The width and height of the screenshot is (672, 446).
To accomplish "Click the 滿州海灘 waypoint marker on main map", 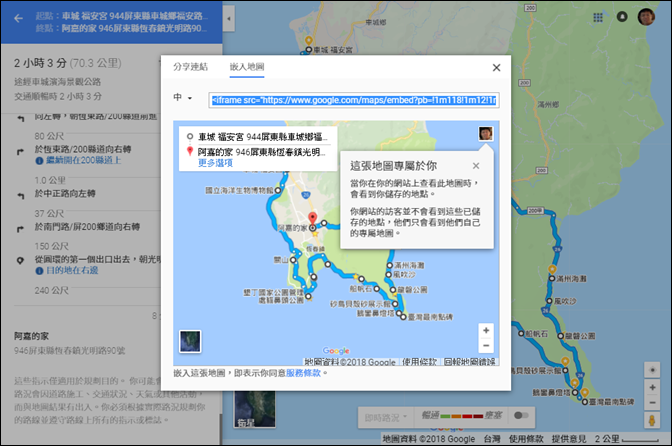I will coord(552,278).
